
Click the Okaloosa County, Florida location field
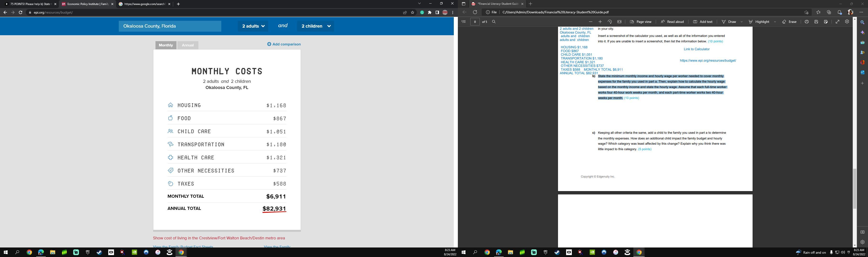pos(170,26)
